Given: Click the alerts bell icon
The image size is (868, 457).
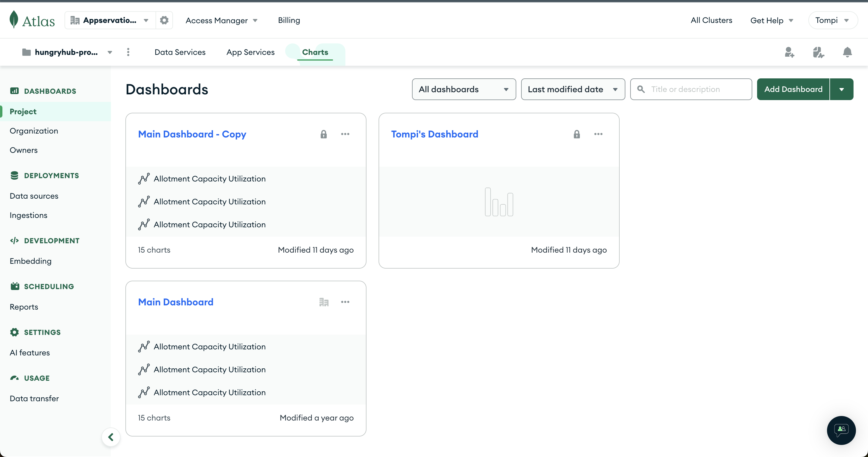Looking at the screenshot, I should (847, 52).
